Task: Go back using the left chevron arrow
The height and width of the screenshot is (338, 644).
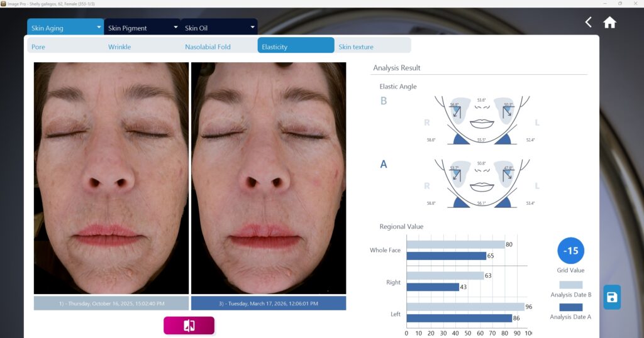Action: [588, 22]
